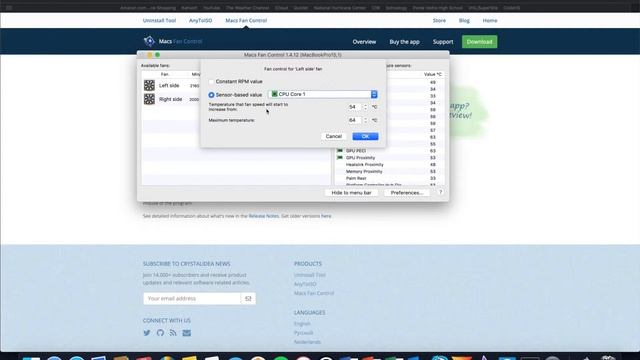Enable the Constant RPM value option
The height and width of the screenshot is (360, 640).
211,82
